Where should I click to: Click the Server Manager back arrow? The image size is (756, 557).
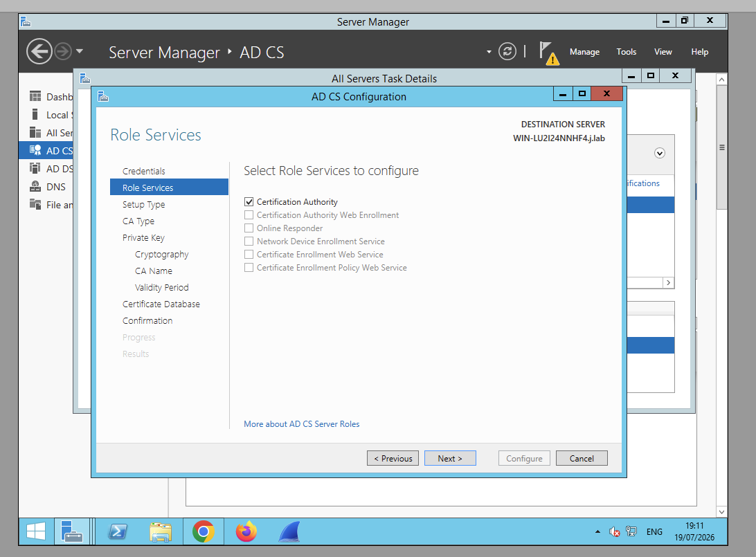pyautogui.click(x=39, y=51)
